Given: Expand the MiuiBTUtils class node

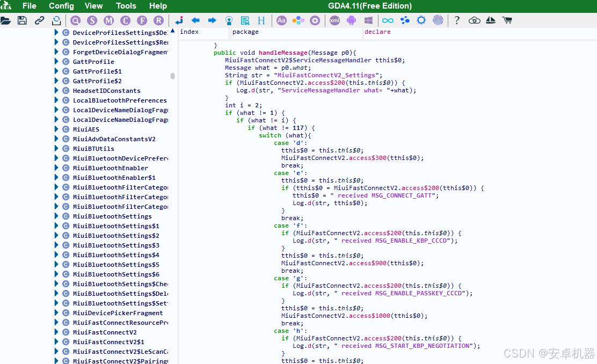Looking at the screenshot, I should point(56,148).
